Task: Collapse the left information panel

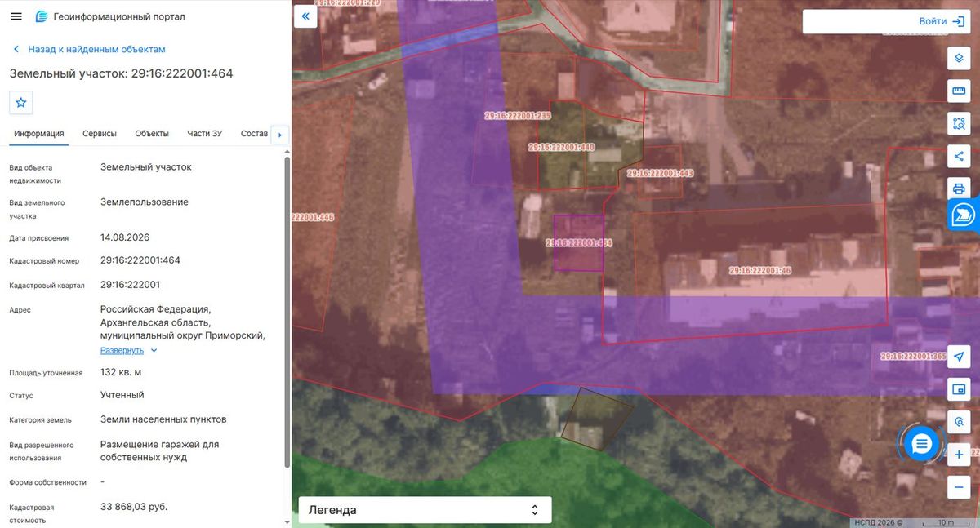Action: [x=305, y=16]
